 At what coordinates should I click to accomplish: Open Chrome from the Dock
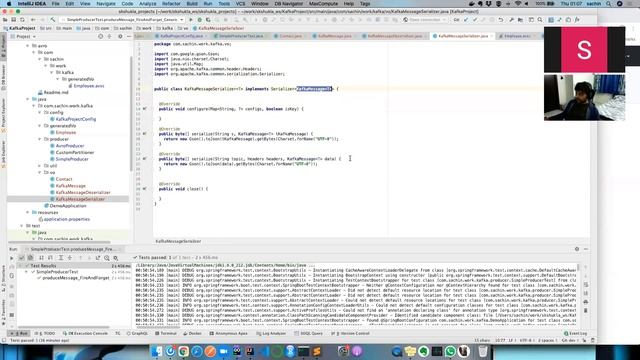coord(183,351)
